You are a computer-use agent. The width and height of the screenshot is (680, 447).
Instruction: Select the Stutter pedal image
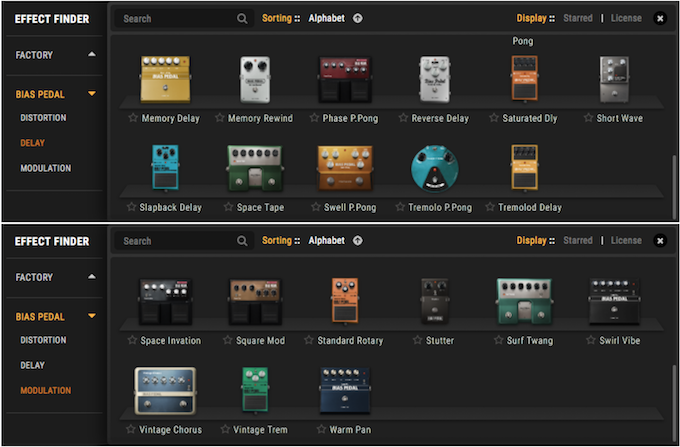click(435, 301)
